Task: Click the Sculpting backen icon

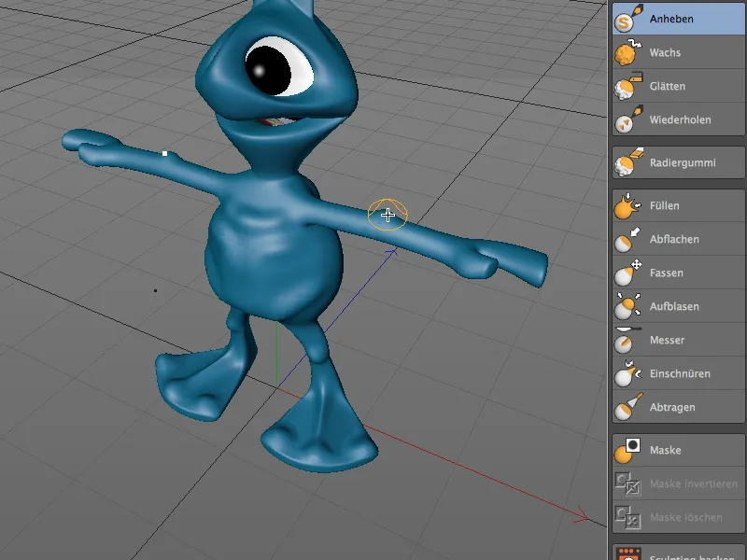Action: click(x=628, y=554)
